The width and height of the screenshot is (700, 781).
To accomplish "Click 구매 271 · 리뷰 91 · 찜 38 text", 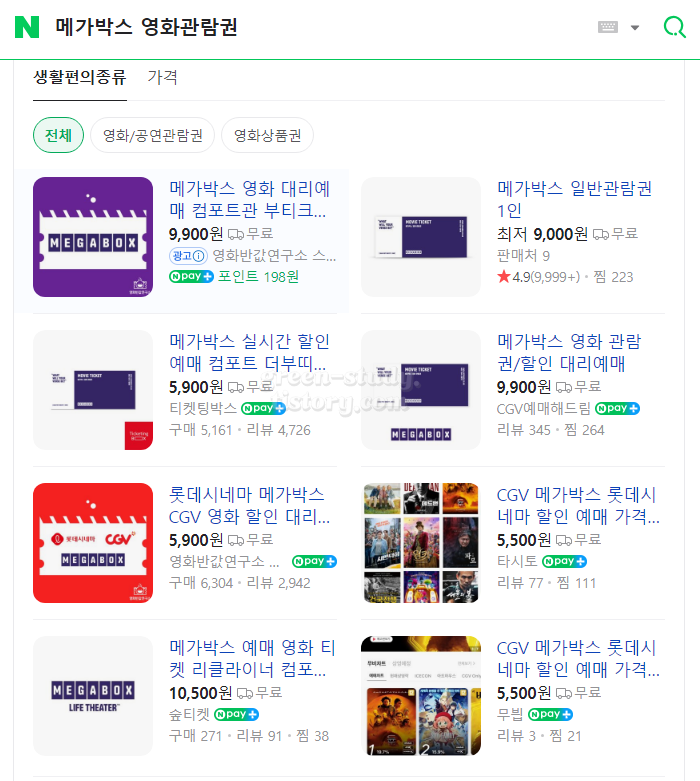I will [x=249, y=736].
